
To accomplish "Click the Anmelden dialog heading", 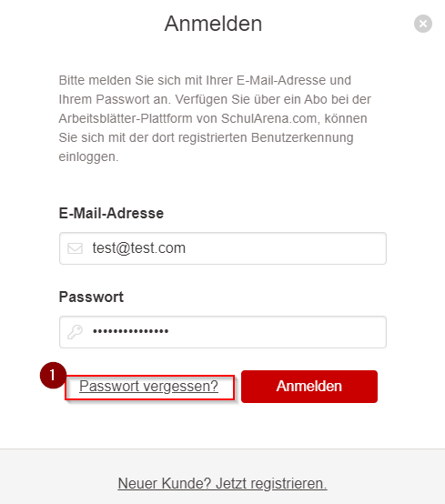I will [213, 24].
